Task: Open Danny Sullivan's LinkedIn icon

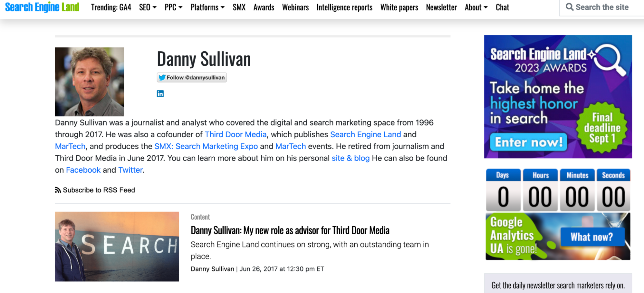Action: point(160,94)
